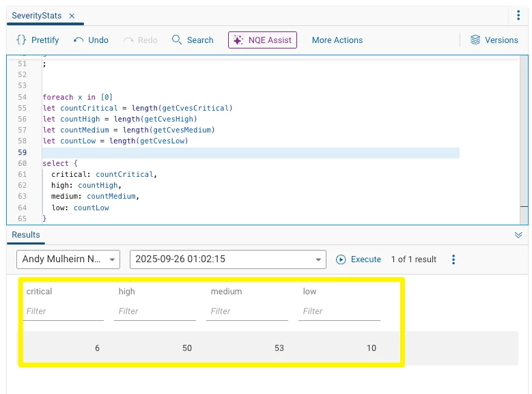Click the Execute label
This screenshot has height=394, width=532.
[x=366, y=259]
